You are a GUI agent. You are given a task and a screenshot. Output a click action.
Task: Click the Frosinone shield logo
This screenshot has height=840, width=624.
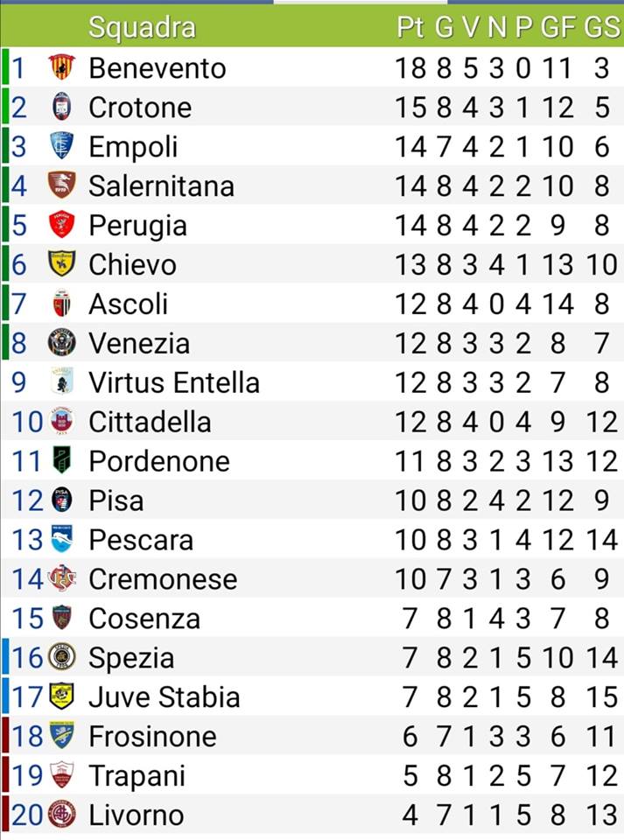61,735
